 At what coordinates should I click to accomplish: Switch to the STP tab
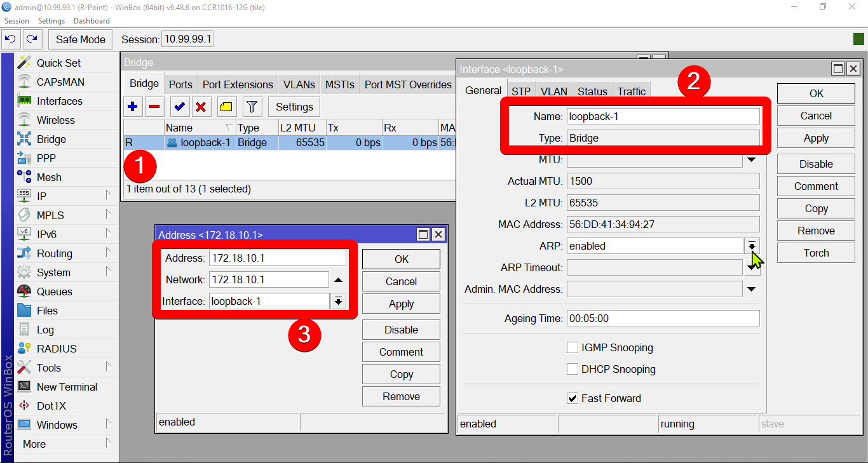(521, 91)
